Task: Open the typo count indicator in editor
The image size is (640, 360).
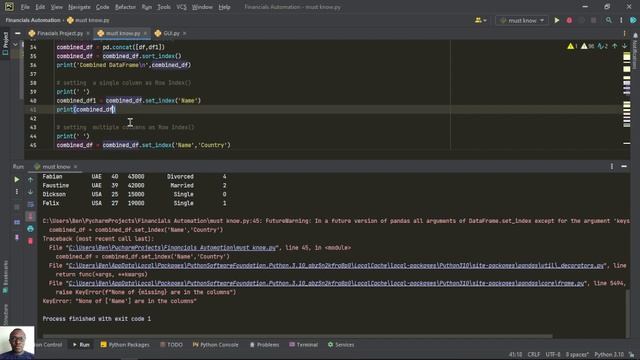Action: (x=602, y=46)
